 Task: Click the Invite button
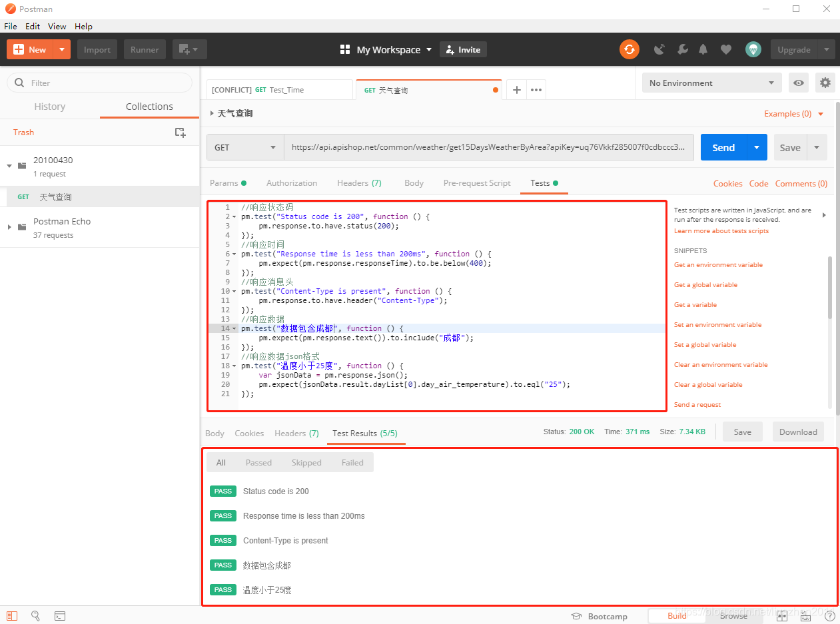coord(463,49)
